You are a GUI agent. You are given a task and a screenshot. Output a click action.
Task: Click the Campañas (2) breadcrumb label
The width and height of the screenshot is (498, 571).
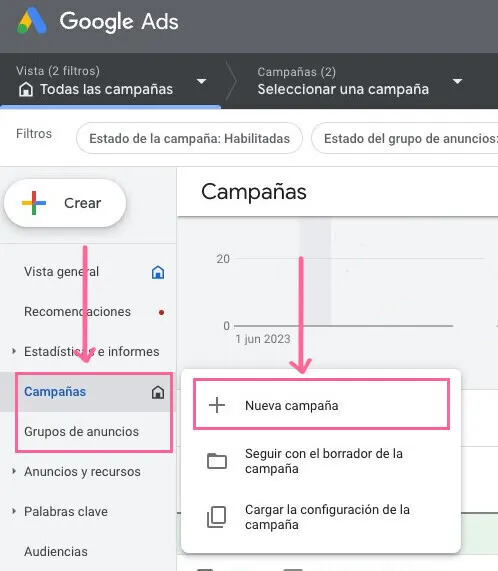[296, 72]
